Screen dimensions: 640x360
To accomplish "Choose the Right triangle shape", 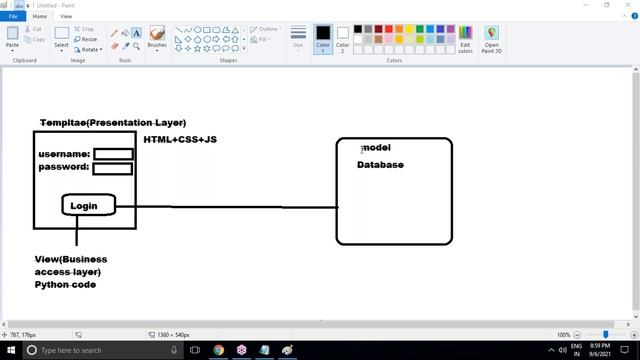I will click(x=178, y=40).
